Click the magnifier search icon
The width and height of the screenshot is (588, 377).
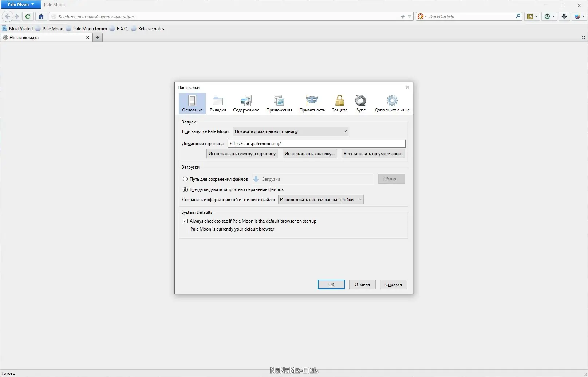[x=518, y=16]
